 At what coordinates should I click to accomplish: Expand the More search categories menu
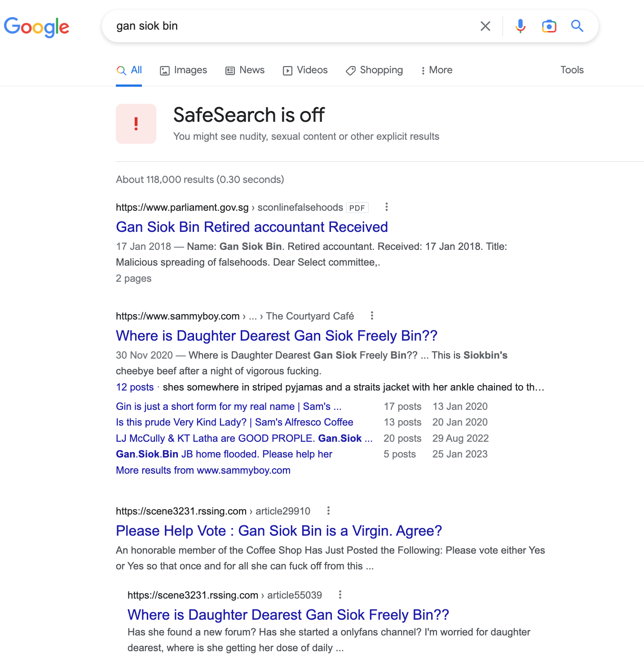437,70
